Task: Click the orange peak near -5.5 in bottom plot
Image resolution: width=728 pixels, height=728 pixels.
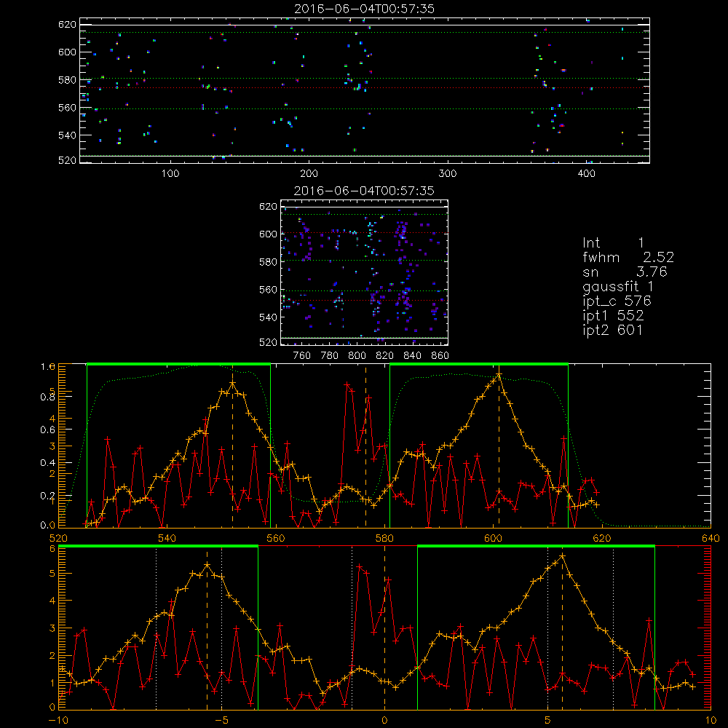Action: [207, 566]
